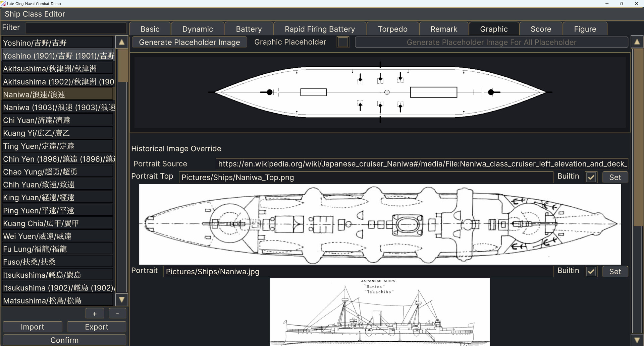
Task: Open the Battery tab
Action: point(249,29)
